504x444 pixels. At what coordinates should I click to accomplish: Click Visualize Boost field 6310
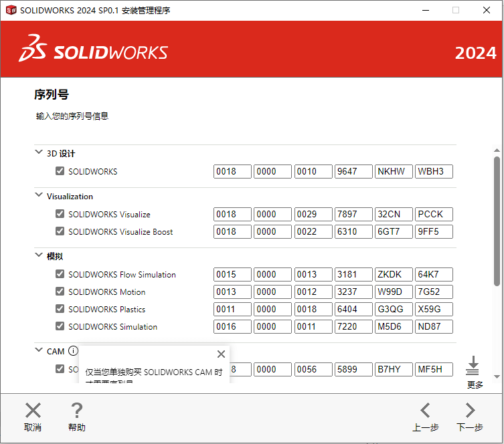tap(353, 231)
